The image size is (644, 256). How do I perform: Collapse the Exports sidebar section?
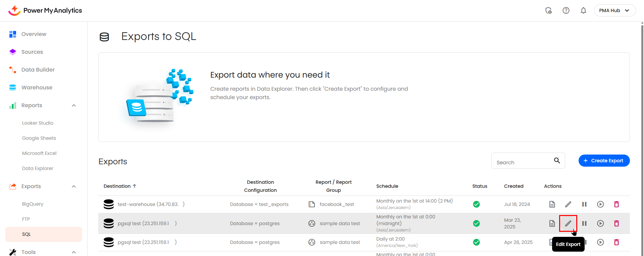coord(74,186)
